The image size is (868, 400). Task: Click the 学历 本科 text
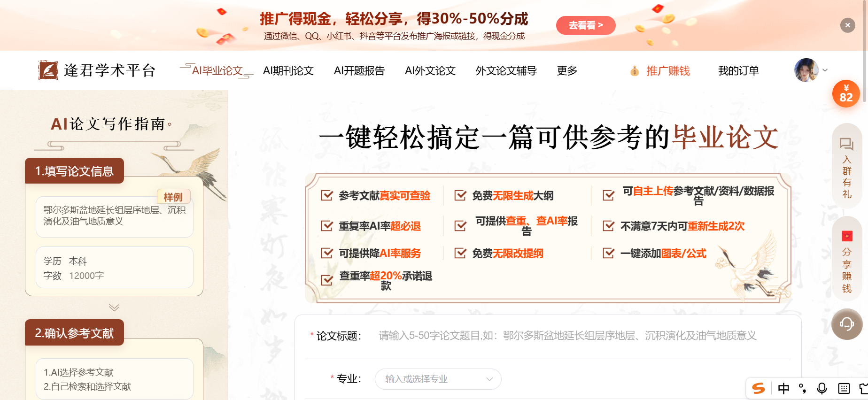[65, 261]
